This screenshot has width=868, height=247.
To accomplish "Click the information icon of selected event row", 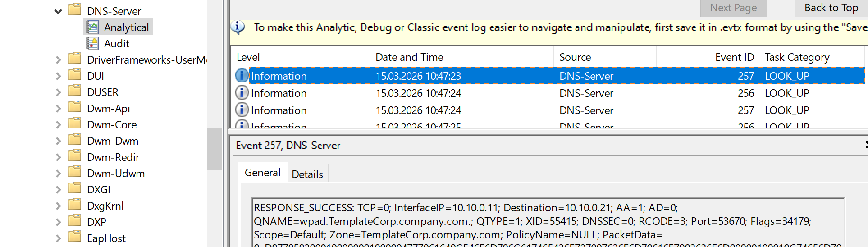I will point(242,75).
